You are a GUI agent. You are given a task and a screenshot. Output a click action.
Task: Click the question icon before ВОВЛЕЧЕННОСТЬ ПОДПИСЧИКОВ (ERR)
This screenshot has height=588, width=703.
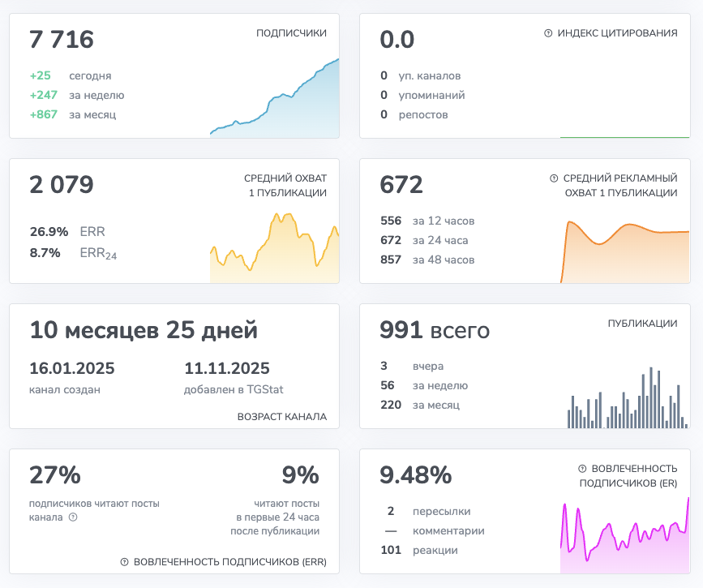click(x=124, y=562)
